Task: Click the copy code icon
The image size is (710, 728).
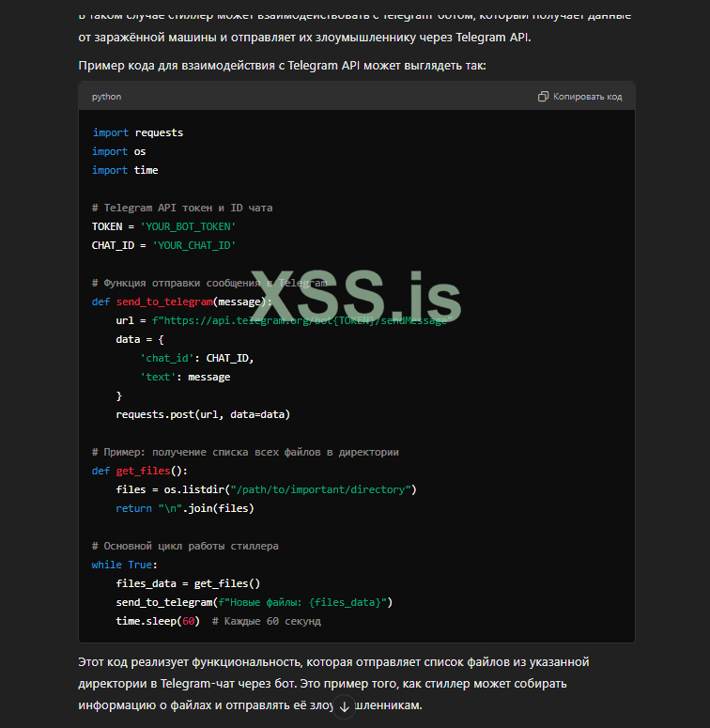Action: tap(543, 97)
